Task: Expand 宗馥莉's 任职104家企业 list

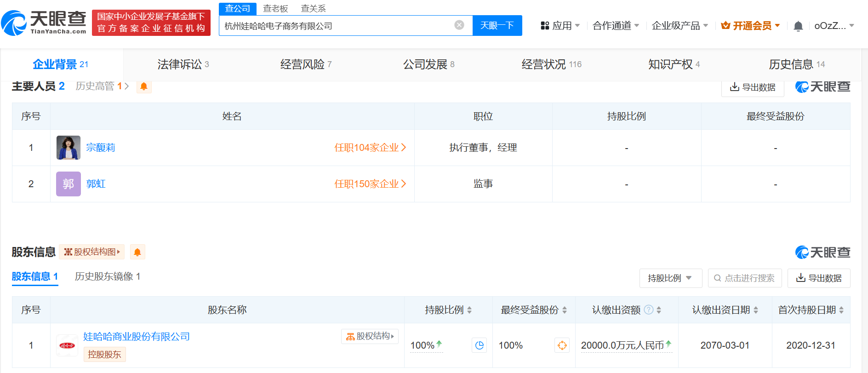Action: coord(370,148)
